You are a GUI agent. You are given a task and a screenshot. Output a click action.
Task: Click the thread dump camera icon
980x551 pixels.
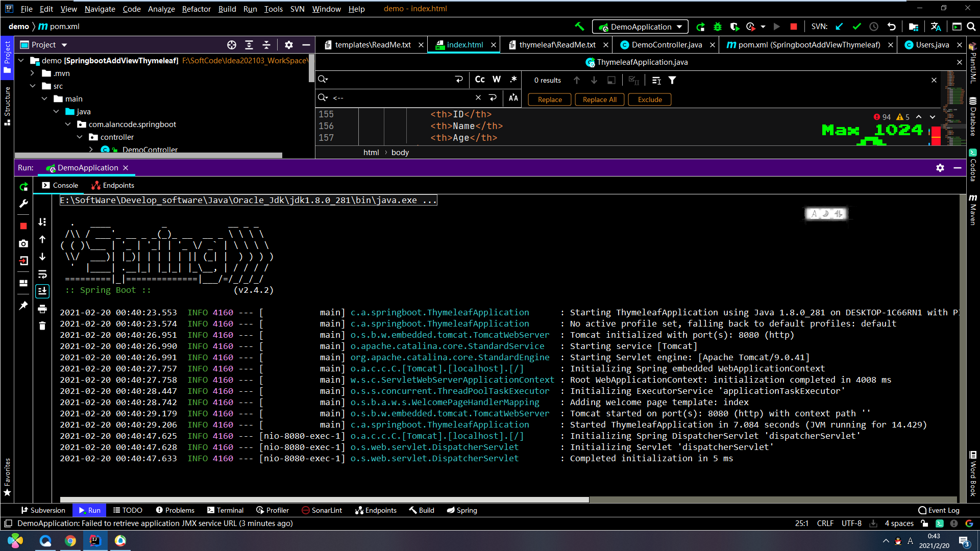click(x=23, y=243)
